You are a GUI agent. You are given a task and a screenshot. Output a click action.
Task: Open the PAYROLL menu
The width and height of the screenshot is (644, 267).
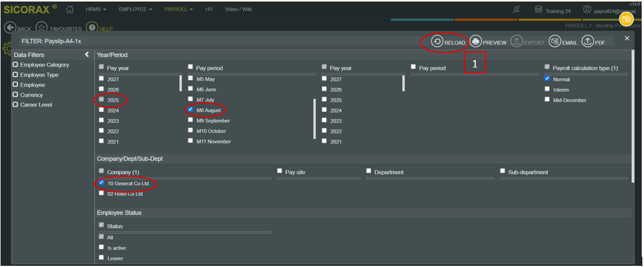click(179, 9)
